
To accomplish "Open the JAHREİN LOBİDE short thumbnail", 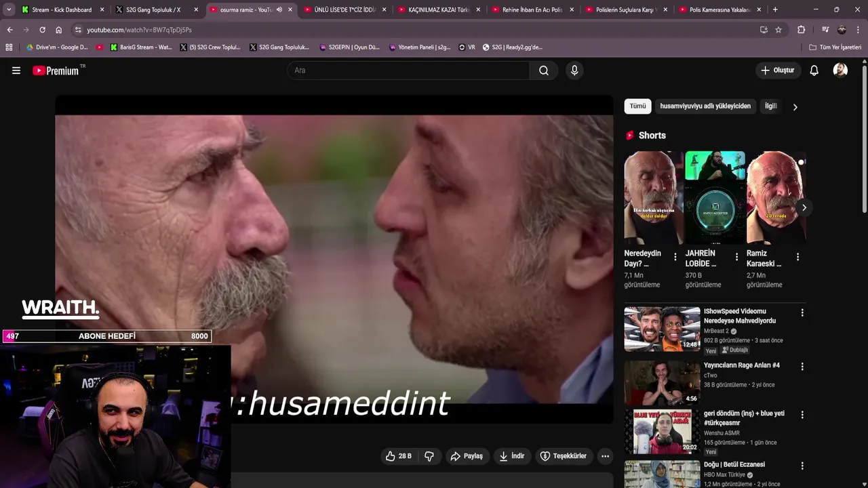I will (x=715, y=198).
